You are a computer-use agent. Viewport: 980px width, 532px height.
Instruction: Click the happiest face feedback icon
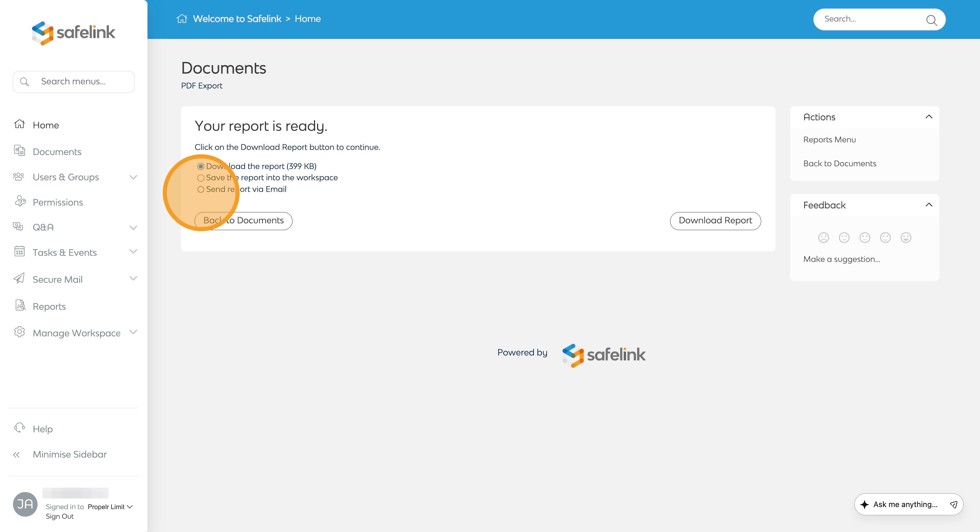[x=906, y=237]
